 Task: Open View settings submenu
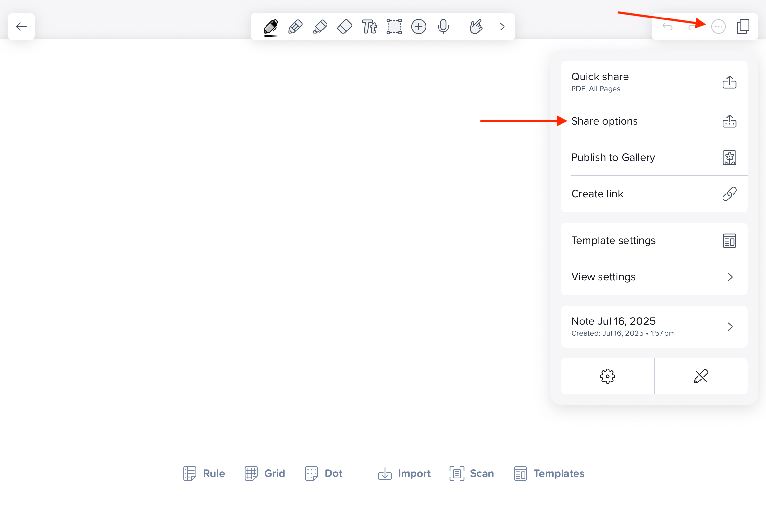654,277
